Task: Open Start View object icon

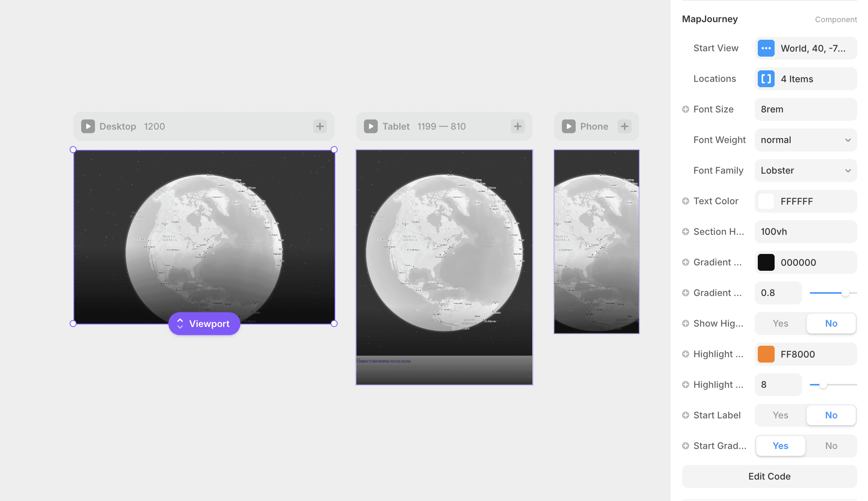Action: 766,48
